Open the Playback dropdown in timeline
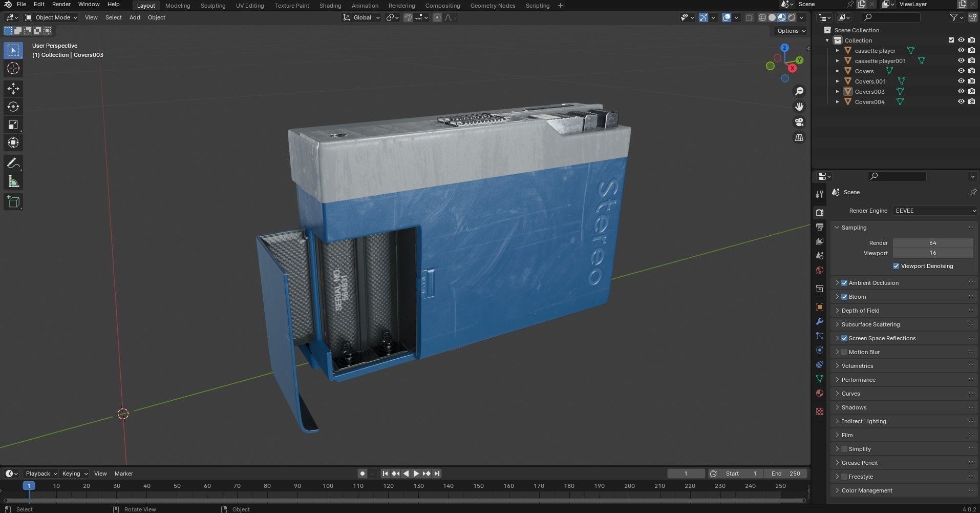The height and width of the screenshot is (513, 980). point(40,474)
